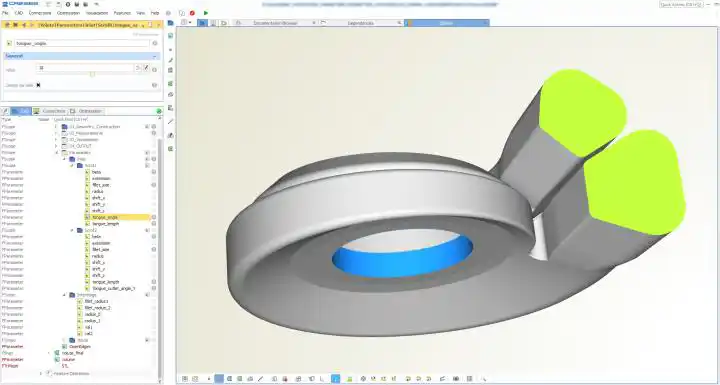Viewport: 720px width, 385px height.
Task: Select radius parameter under Scroll1
Action: (97, 191)
